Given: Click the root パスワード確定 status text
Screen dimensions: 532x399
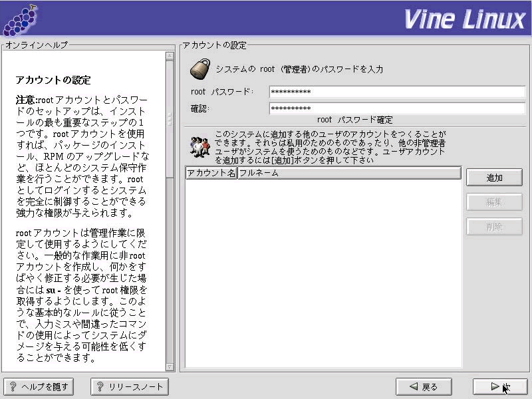Looking at the screenshot, I should 355,120.
